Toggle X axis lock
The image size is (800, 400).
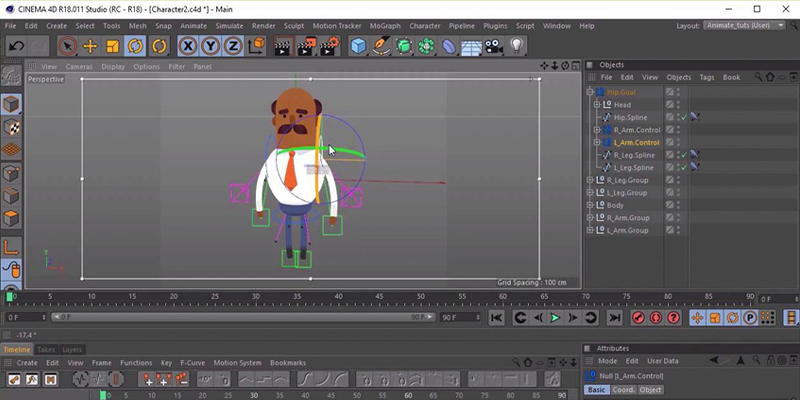pyautogui.click(x=188, y=46)
